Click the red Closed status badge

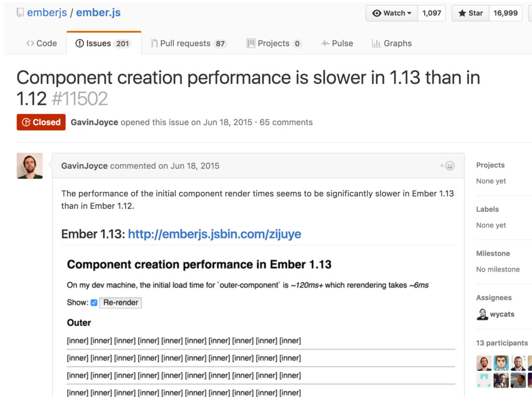41,122
